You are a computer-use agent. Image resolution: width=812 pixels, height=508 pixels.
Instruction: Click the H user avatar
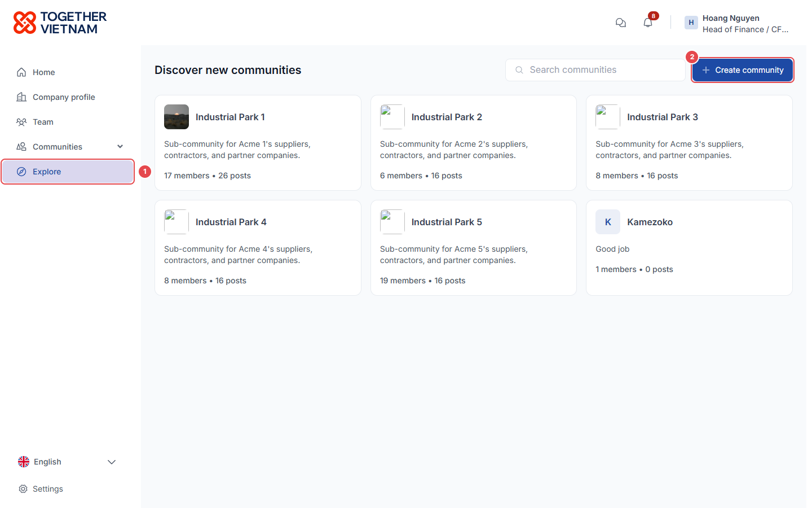tap(691, 23)
